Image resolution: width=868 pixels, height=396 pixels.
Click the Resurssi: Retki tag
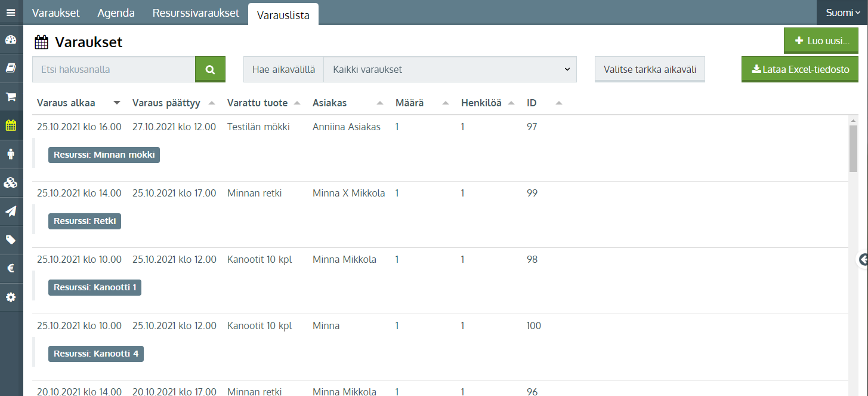[85, 221]
